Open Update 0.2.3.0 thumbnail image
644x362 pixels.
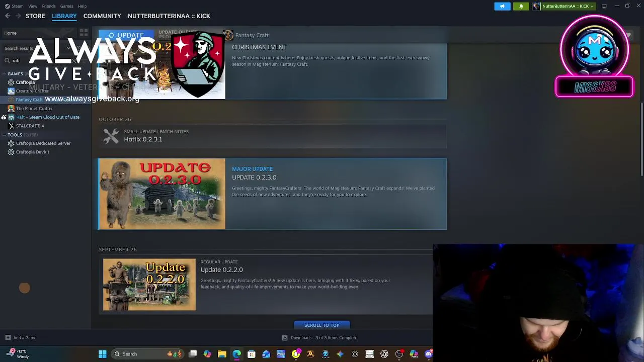pyautogui.click(x=162, y=194)
